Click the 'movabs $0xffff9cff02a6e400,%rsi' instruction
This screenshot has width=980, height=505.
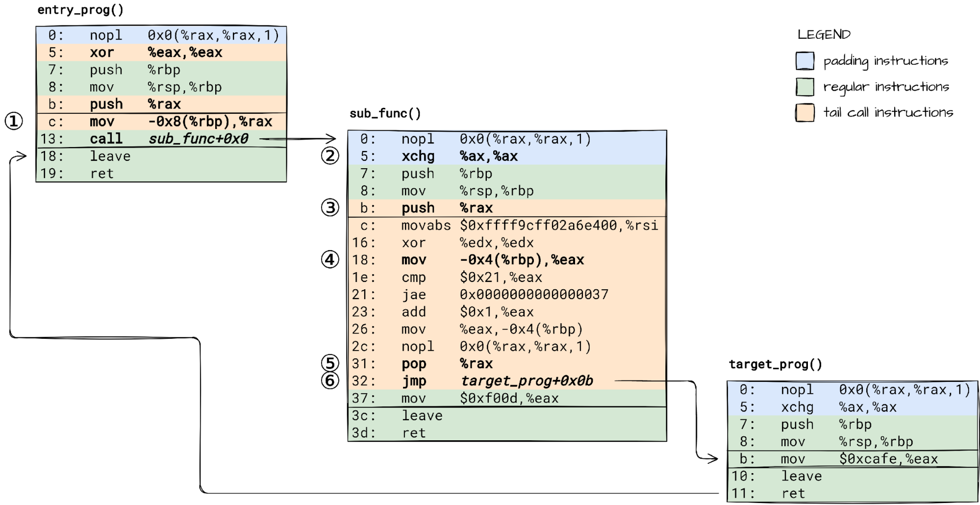tap(507, 226)
